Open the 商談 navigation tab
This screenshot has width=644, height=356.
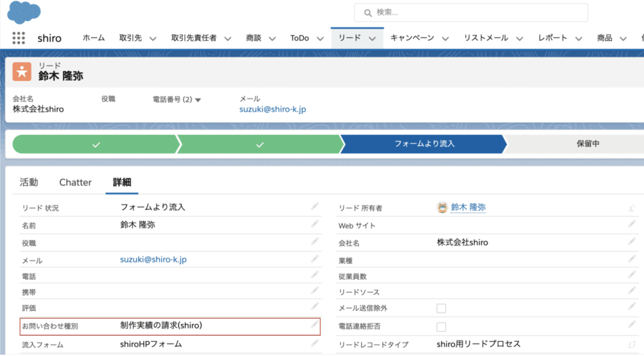point(253,38)
